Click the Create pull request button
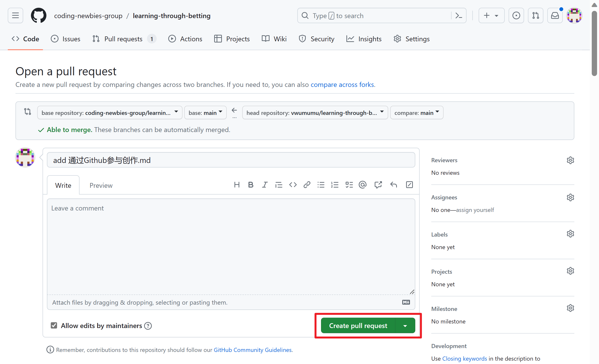This screenshot has height=364, width=599. point(358,326)
